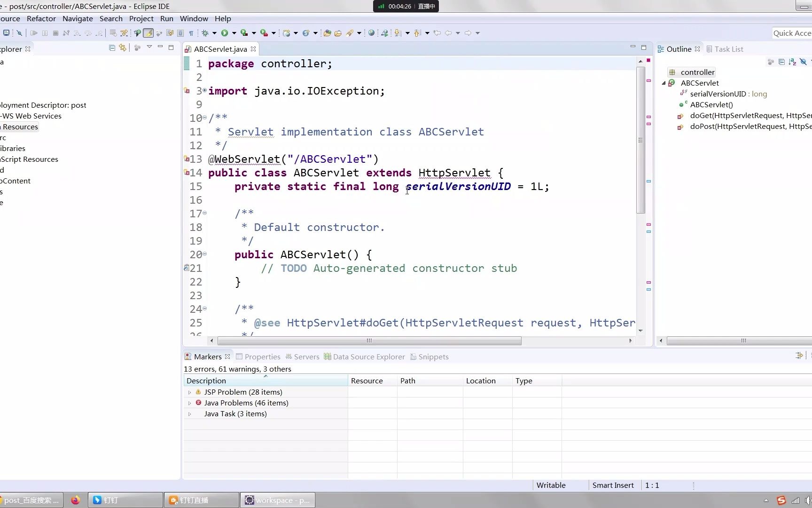Click the Debug bug icon in toolbar
This screenshot has width=812, height=508.
click(x=205, y=33)
